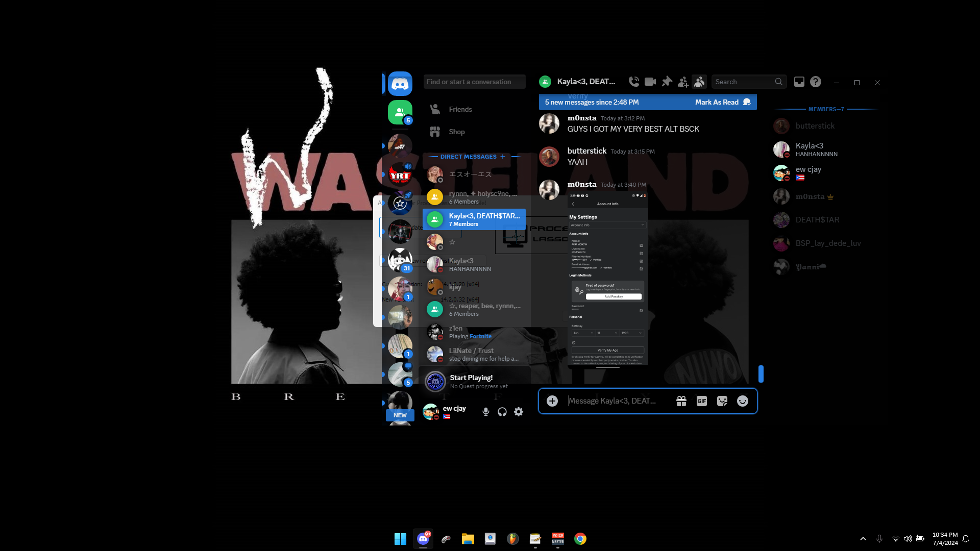Start a voice call in the group

coord(634,82)
